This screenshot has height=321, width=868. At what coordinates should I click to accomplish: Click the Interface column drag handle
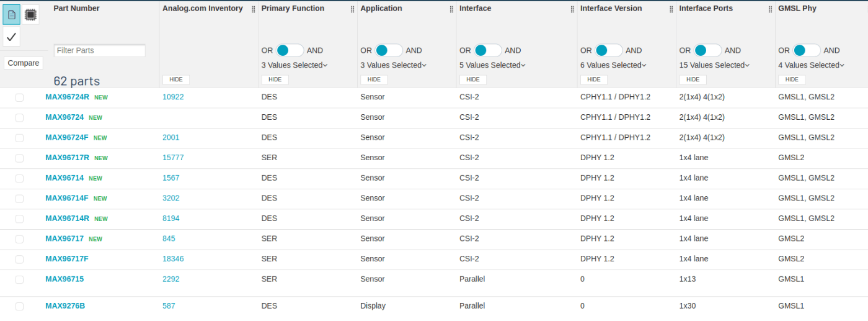point(572,9)
